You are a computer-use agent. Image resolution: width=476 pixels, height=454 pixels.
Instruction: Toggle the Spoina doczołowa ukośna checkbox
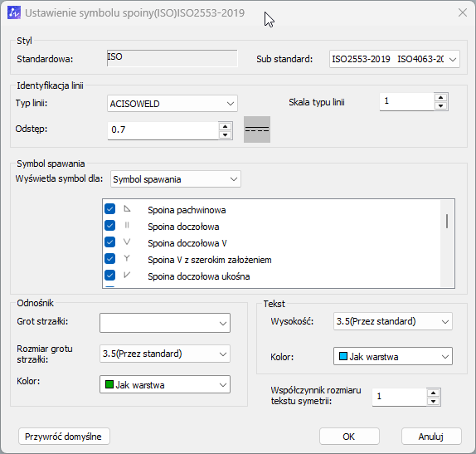pos(110,276)
